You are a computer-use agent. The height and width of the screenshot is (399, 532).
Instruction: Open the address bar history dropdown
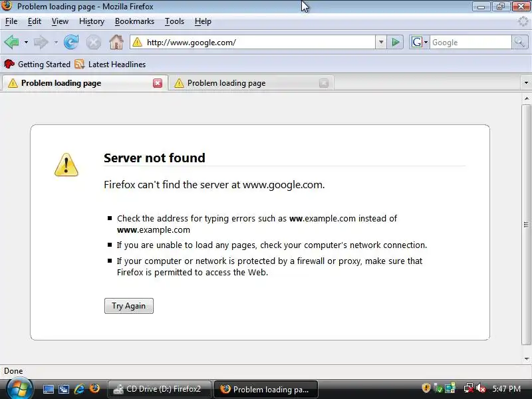(x=381, y=43)
